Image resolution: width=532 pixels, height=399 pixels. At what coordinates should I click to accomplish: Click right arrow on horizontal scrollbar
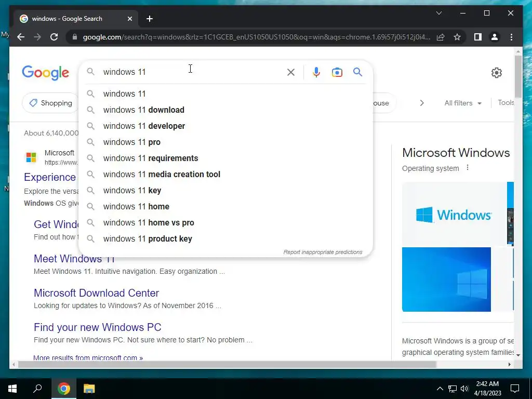[x=509, y=364]
